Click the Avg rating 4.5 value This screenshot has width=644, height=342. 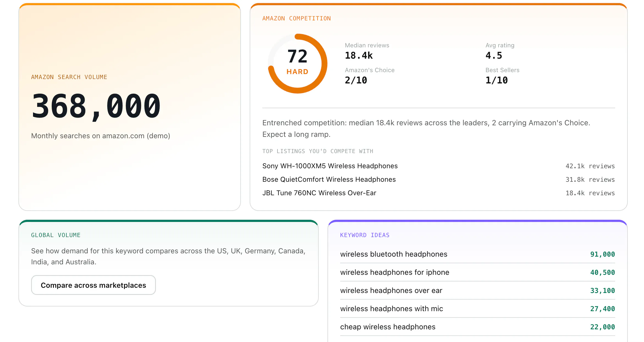pos(494,56)
